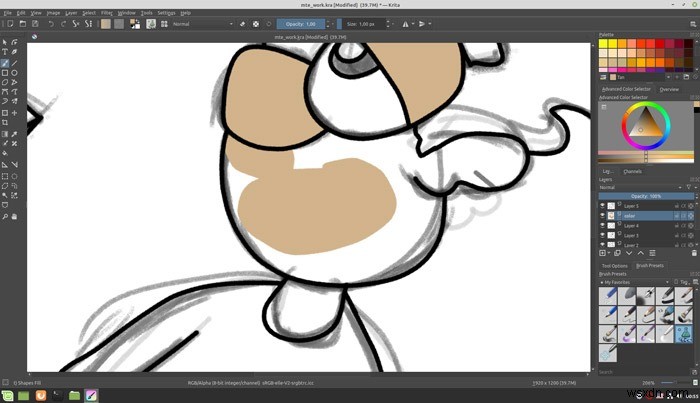This screenshot has width=700, height=403.
Task: Open the Filter menu
Action: coord(106,13)
